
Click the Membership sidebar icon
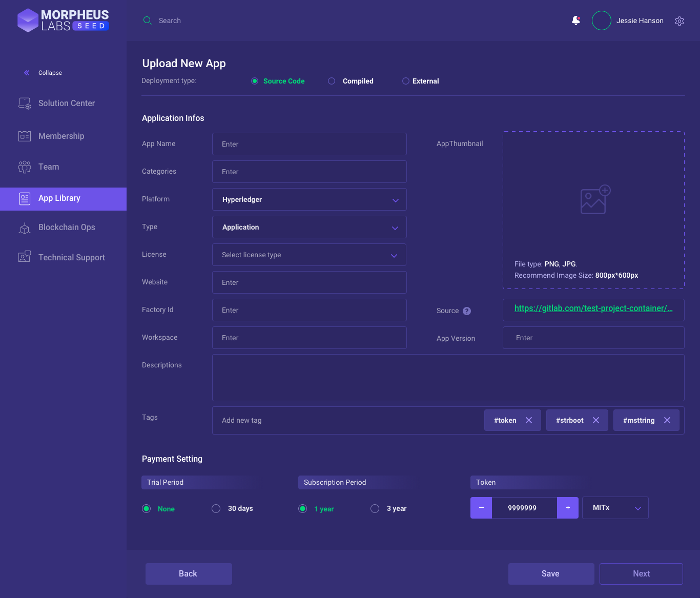pyautogui.click(x=25, y=136)
